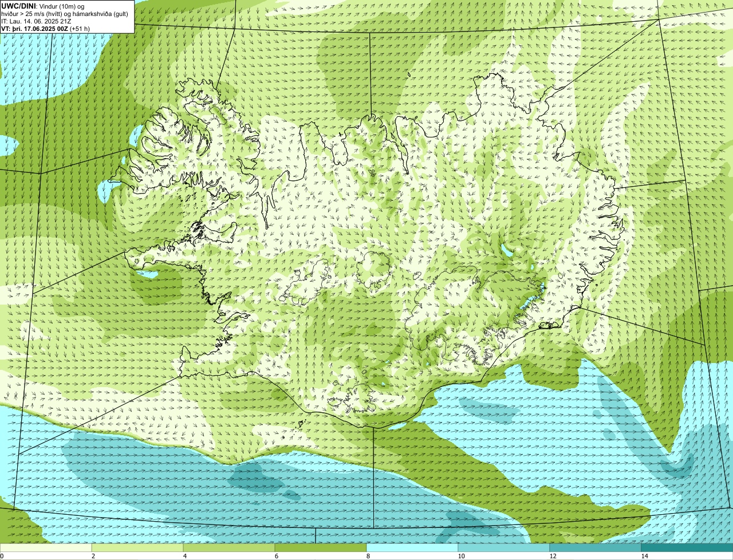Image resolution: width=733 pixels, height=560 pixels.
Task: Click the 2–4 m/s light green legend swatch
Action: [x=137, y=548]
